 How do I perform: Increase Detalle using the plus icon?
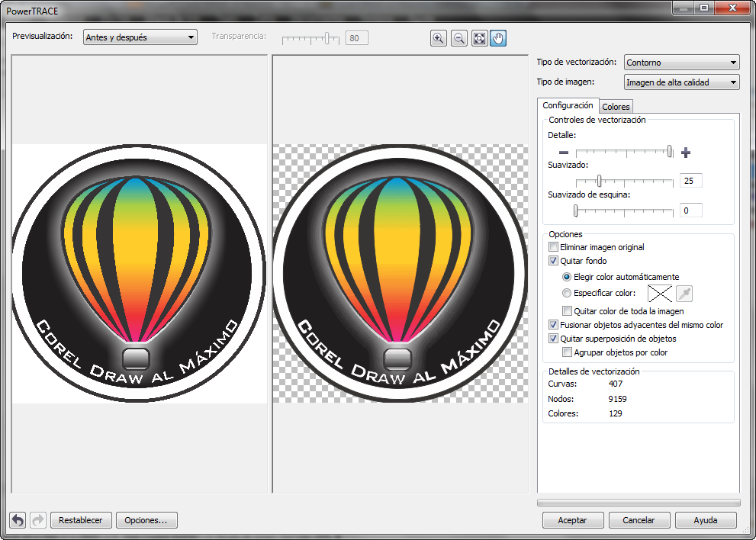click(685, 153)
